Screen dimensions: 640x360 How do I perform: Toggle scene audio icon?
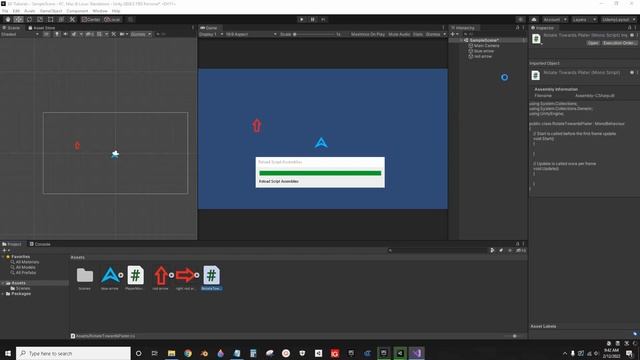click(x=65, y=34)
